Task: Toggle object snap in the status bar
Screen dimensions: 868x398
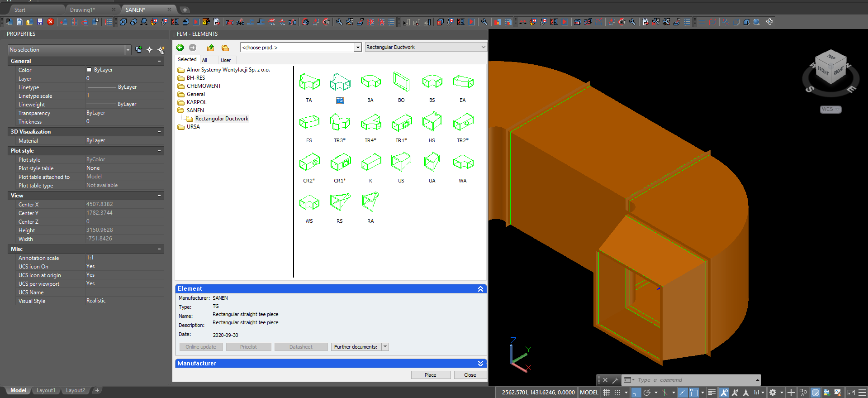Action: pyautogui.click(x=693, y=393)
